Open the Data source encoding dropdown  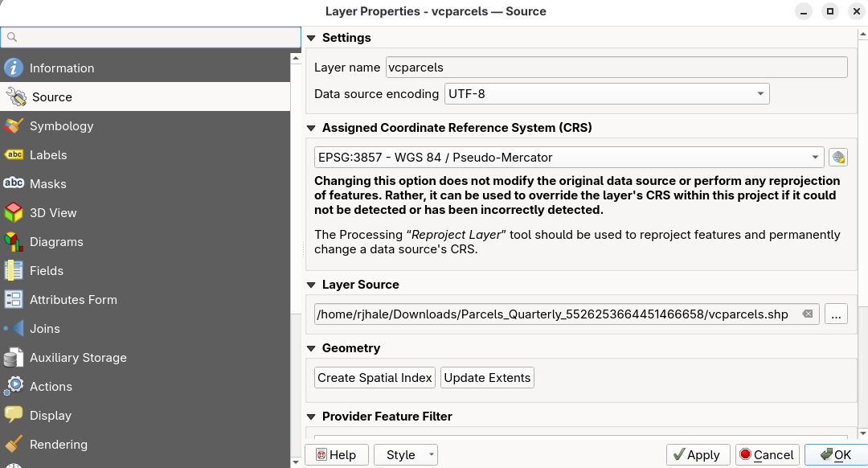coord(607,94)
